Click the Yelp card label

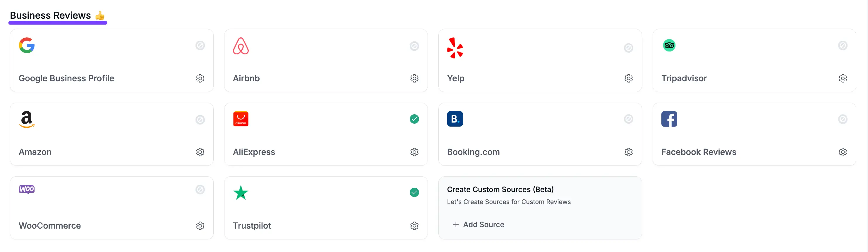click(x=456, y=78)
